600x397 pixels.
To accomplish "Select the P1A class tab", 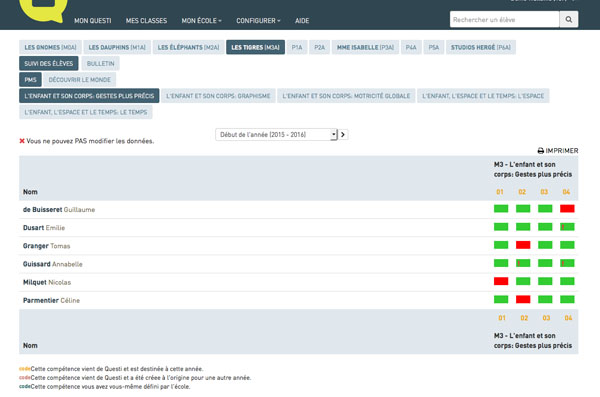I will pos(297,47).
